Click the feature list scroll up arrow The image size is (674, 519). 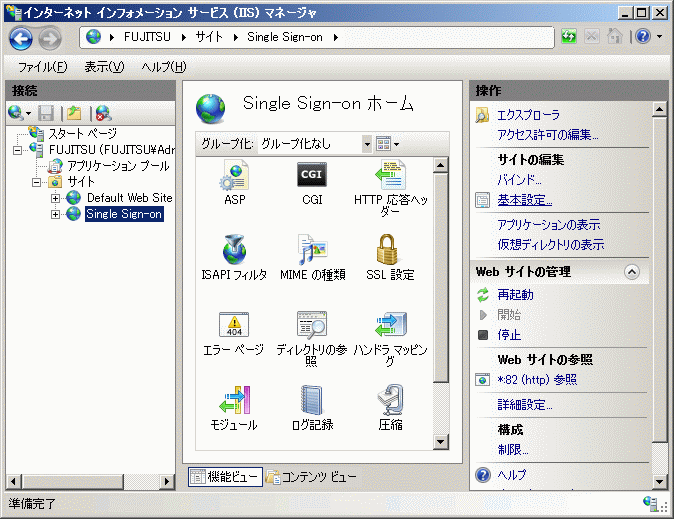click(441, 165)
